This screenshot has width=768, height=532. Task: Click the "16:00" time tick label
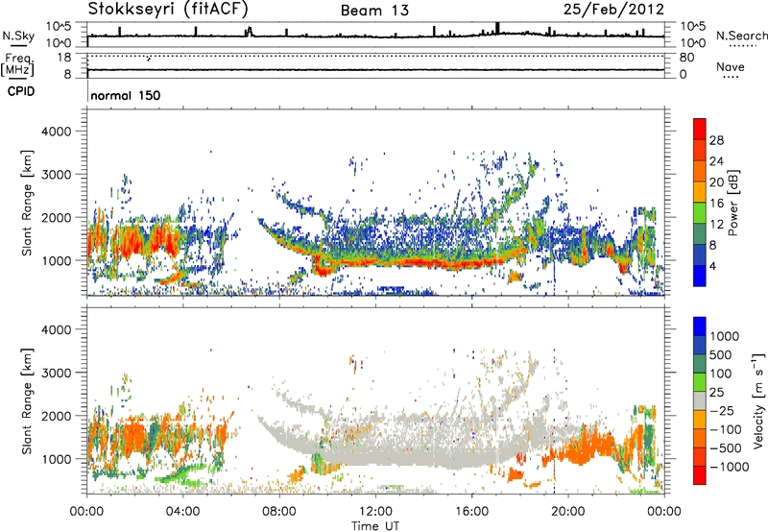471,512
